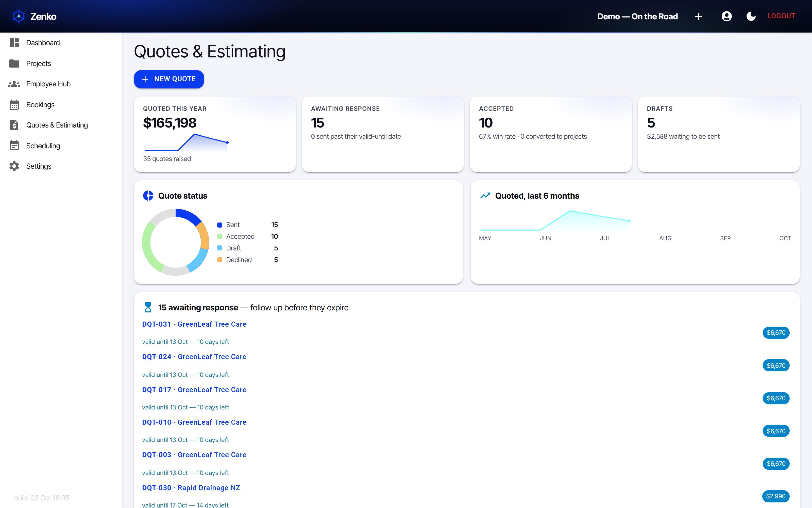Click the JUL label on chart

(605, 238)
